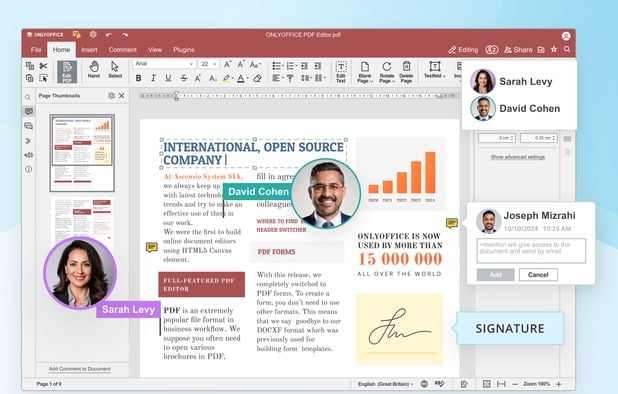Click the Delete Page icon

[x=406, y=72]
